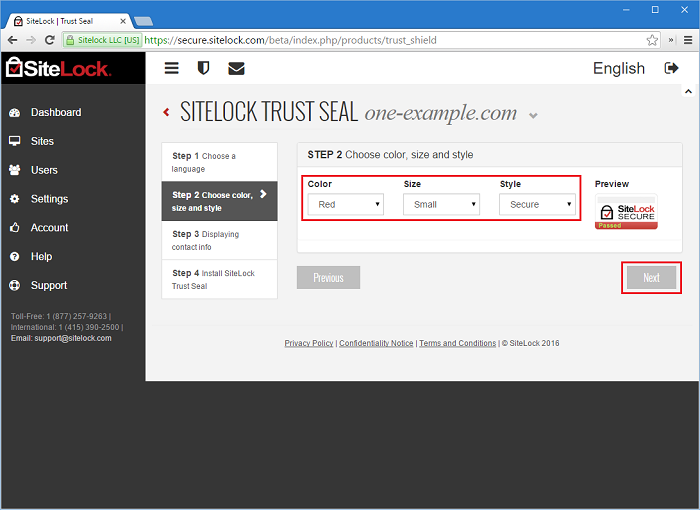This screenshot has width=700, height=510.
Task: Click the extensions overflow chevron
Action: point(671,40)
